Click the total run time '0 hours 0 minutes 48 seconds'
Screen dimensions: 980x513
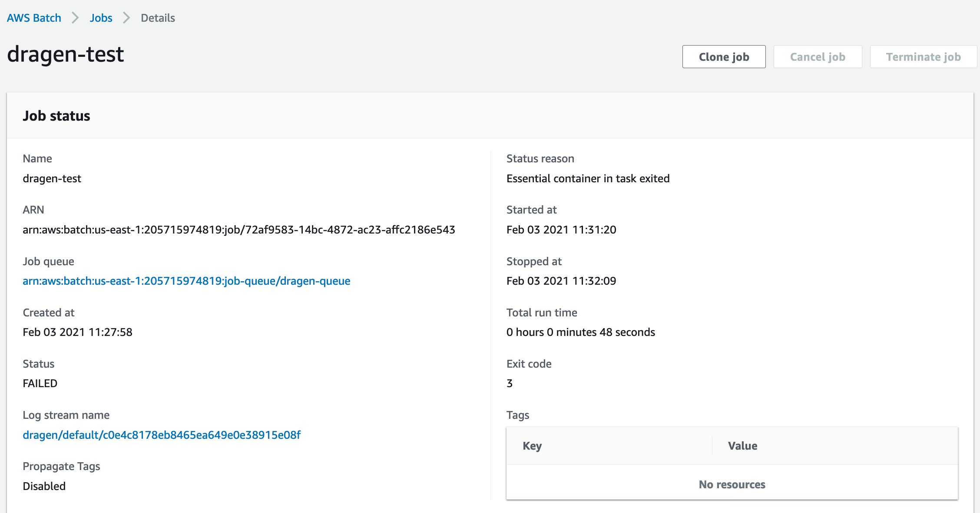click(581, 332)
